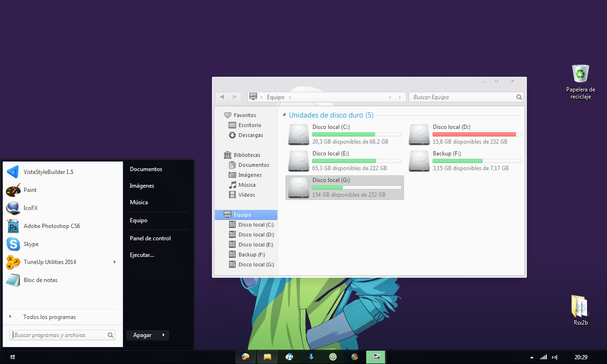The image size is (607, 364).
Task: Open the address bar history dropdown
Action: point(390,97)
